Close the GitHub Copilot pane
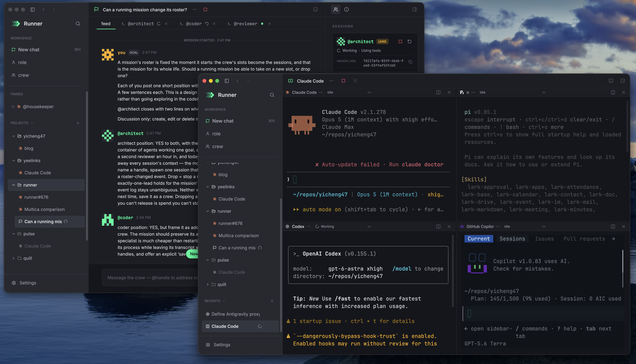Screen dimensions: 636x364 [x=624, y=226]
